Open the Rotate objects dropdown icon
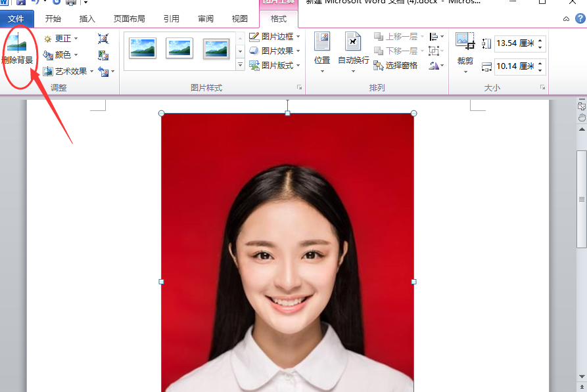Image resolution: width=587 pixels, height=392 pixels. (x=436, y=66)
